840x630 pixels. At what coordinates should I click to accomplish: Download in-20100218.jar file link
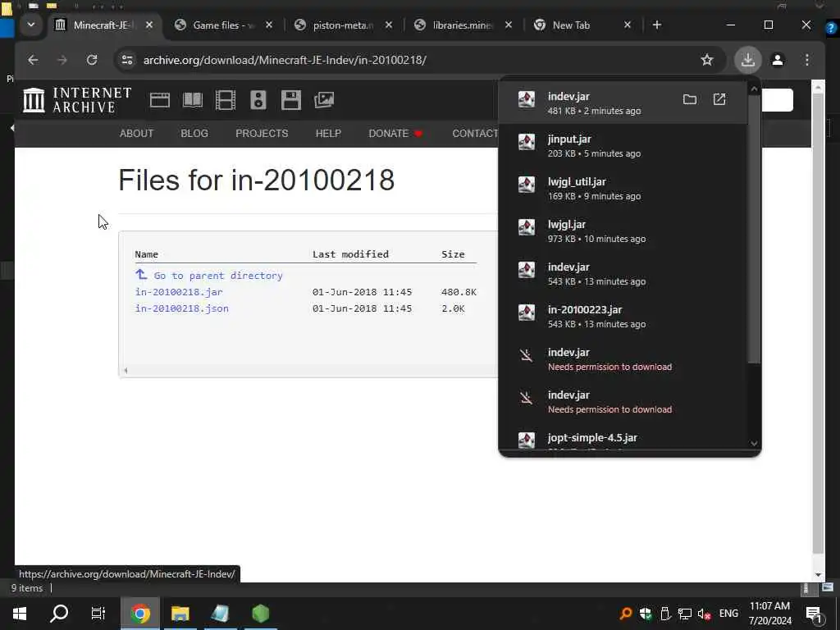point(179,292)
